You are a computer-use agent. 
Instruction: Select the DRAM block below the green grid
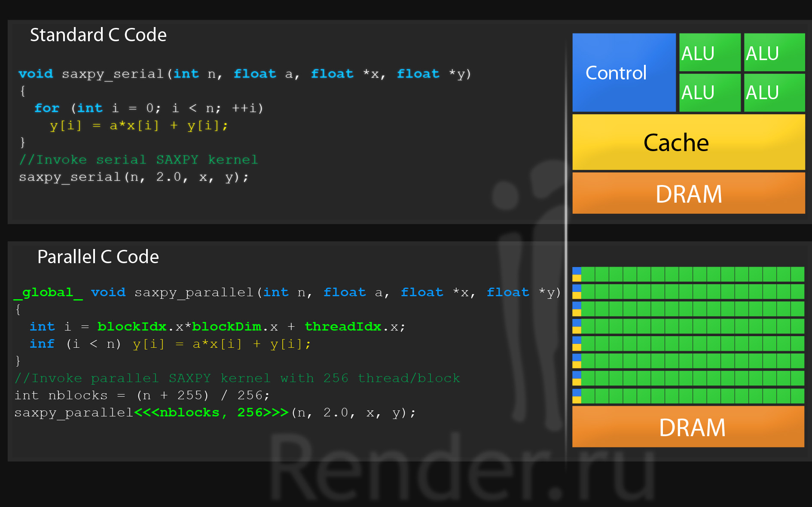pos(688,427)
